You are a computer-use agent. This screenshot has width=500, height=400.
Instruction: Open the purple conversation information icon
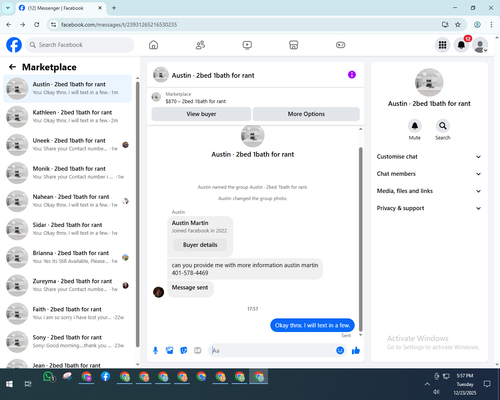click(352, 75)
